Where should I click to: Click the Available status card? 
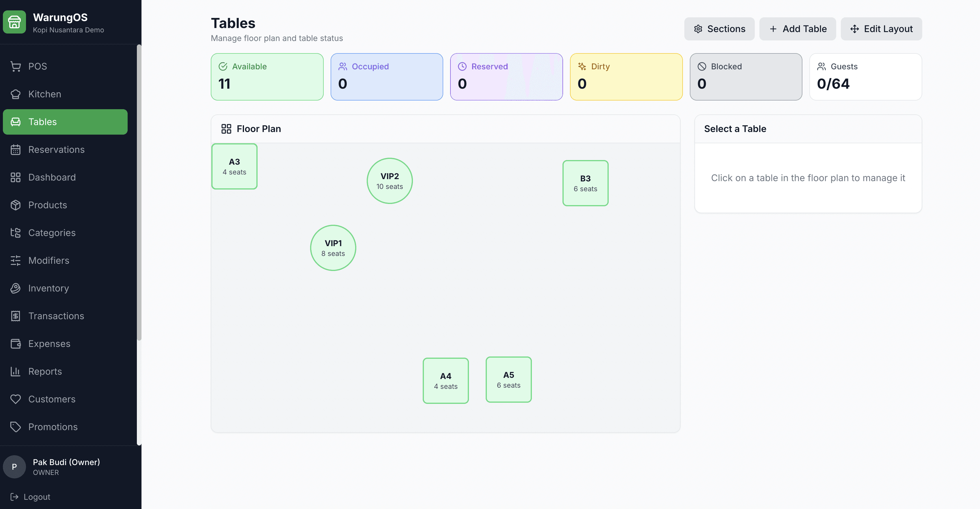point(267,77)
